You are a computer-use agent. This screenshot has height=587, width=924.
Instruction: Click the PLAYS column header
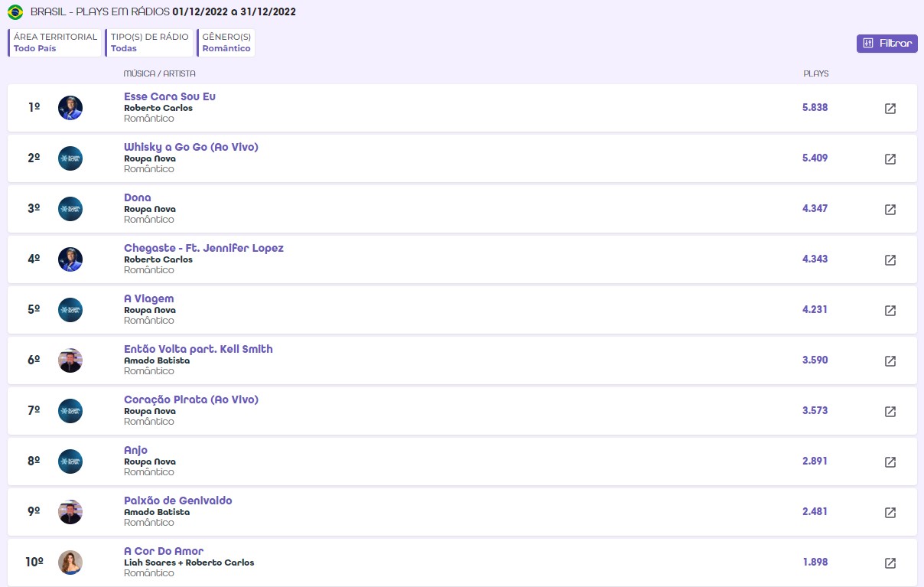tap(815, 74)
